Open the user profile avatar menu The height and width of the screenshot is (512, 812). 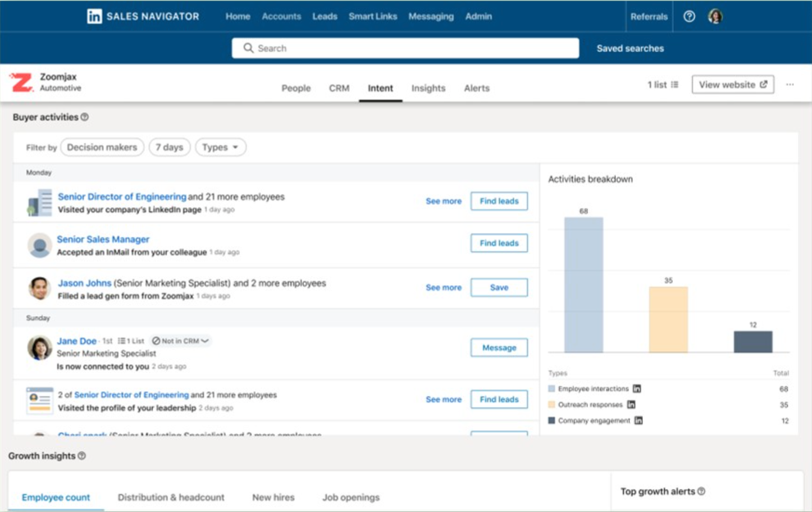[715, 16]
